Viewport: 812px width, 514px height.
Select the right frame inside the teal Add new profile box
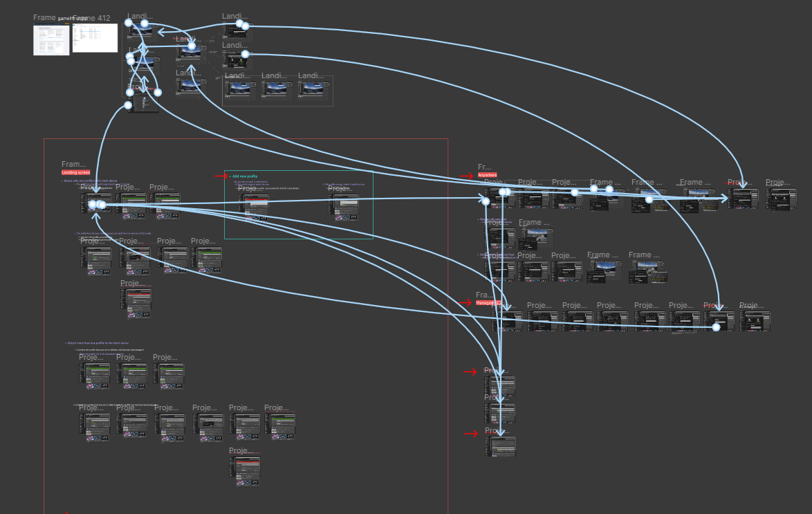(344, 206)
